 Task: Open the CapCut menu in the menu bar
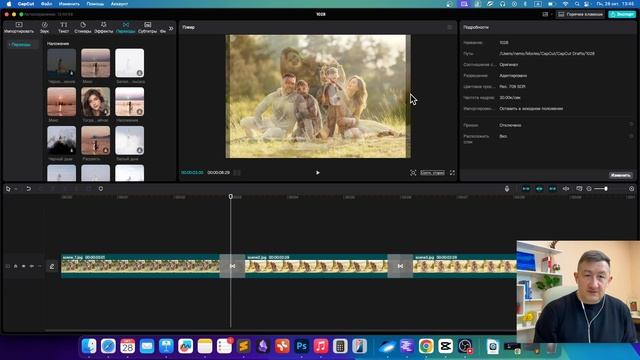26,4
